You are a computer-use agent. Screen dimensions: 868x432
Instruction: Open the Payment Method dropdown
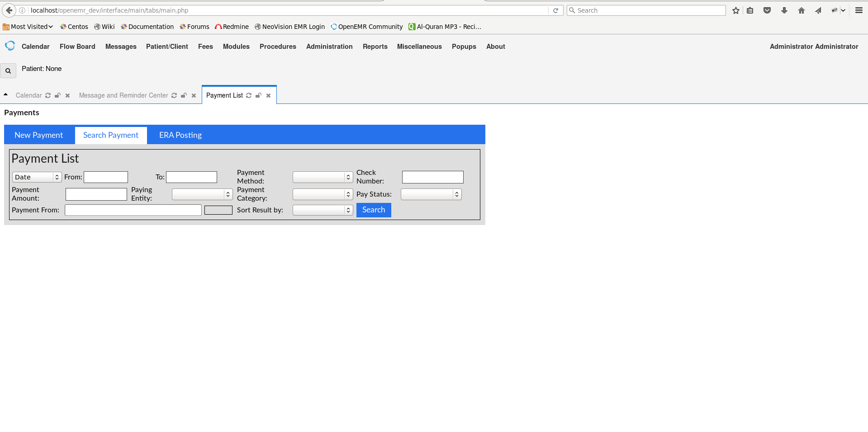[x=323, y=177]
